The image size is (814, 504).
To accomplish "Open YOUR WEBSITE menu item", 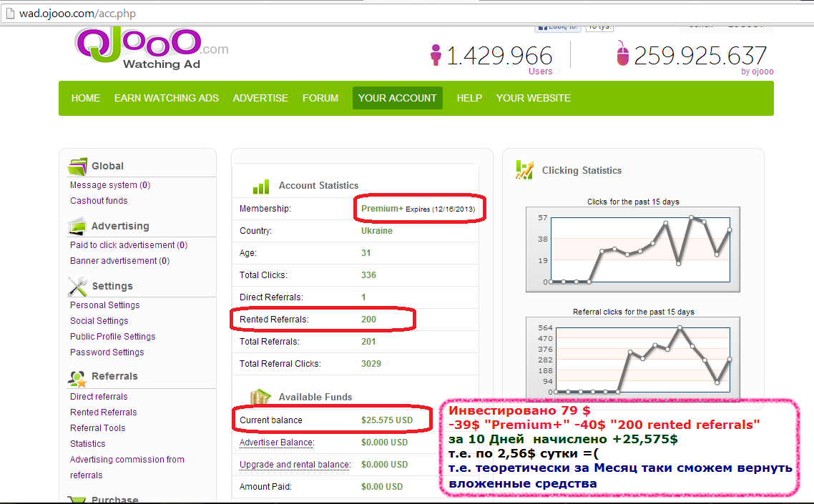I will coord(533,98).
